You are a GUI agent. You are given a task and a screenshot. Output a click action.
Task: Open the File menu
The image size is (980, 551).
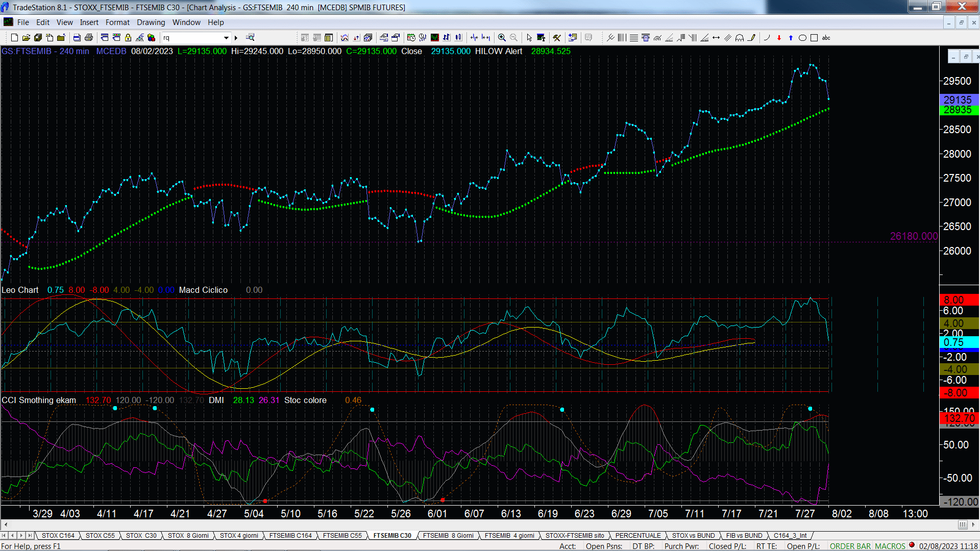click(x=23, y=22)
